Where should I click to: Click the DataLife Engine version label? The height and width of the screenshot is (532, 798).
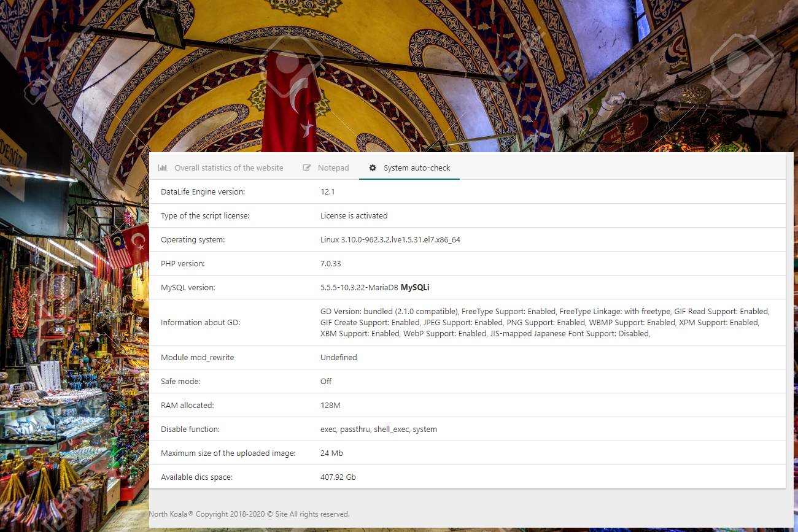[x=203, y=191]
